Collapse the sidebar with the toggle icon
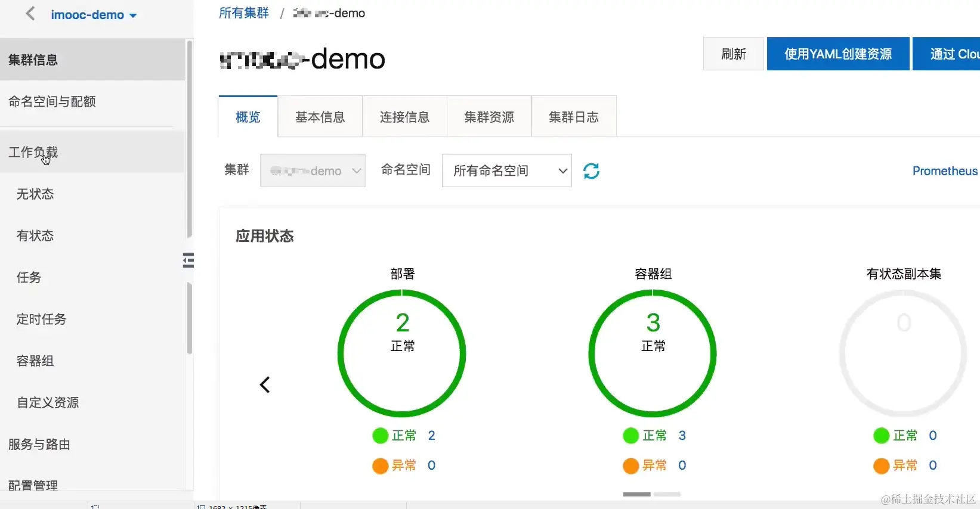This screenshot has height=509, width=980. coord(188,260)
